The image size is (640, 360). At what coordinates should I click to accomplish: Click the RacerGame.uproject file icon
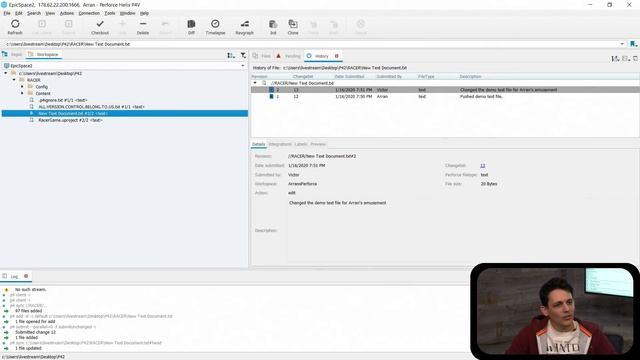[x=31, y=120]
